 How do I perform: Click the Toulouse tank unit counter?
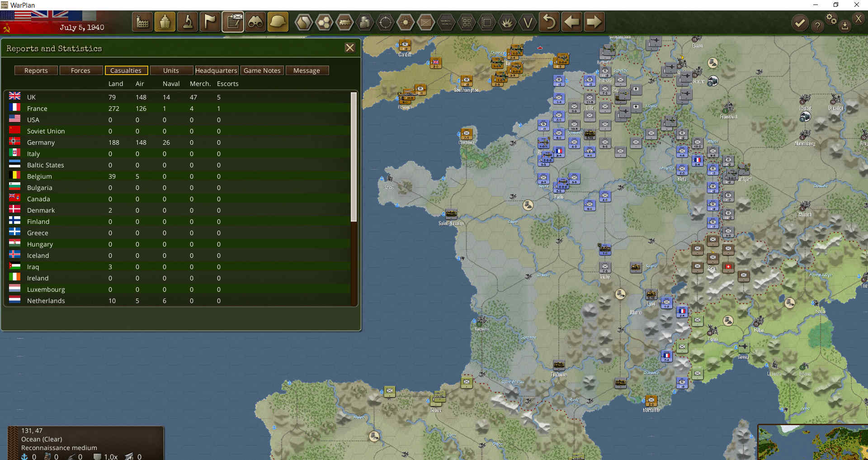point(559,365)
